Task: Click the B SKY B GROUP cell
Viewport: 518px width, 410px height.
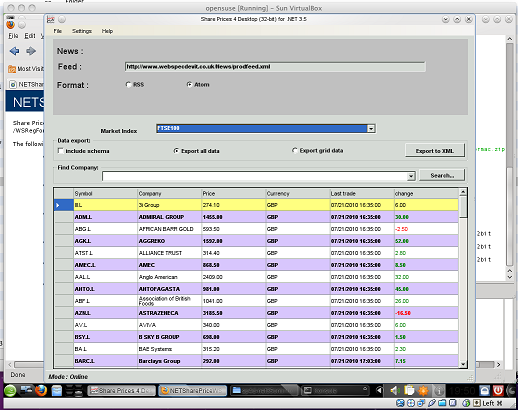Action: [169, 337]
